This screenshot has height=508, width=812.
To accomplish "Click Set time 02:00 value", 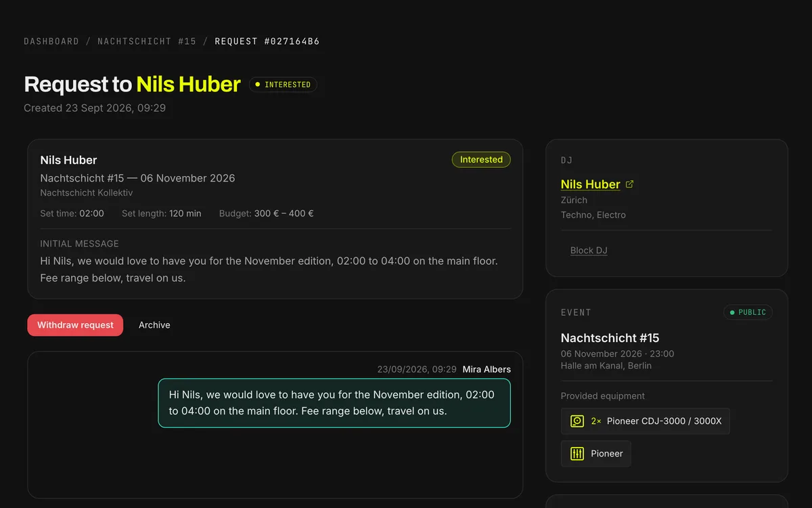I will click(x=91, y=213).
